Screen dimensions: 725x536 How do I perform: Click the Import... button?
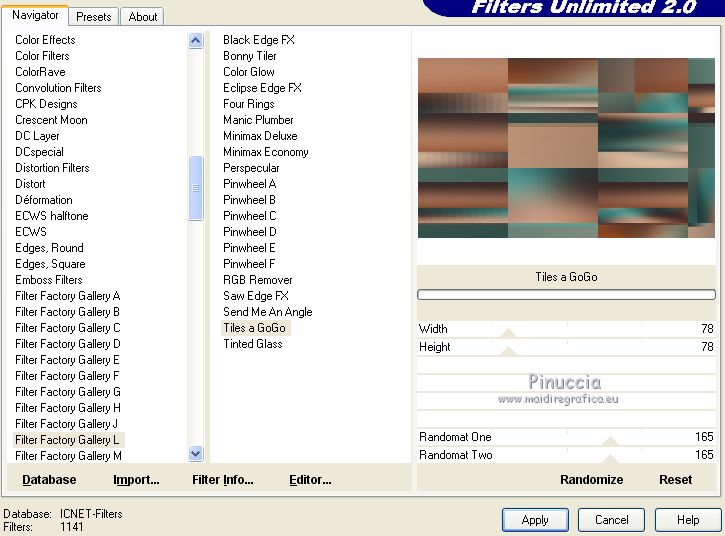pyautogui.click(x=136, y=480)
